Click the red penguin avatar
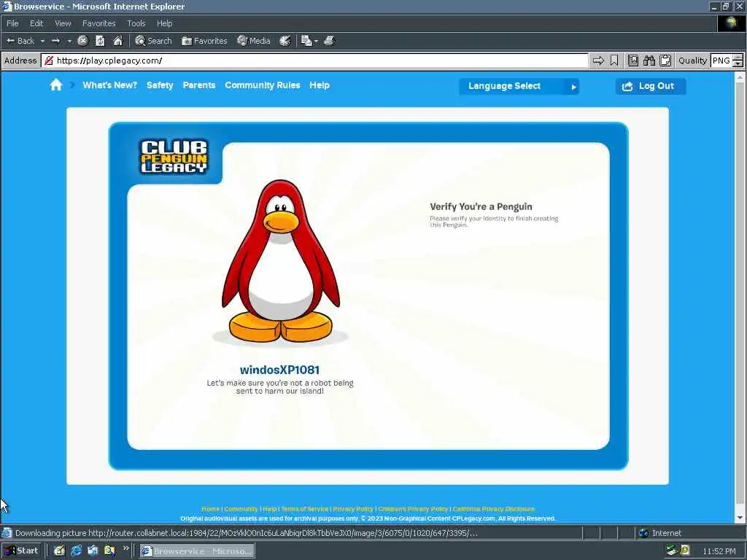 point(281,262)
